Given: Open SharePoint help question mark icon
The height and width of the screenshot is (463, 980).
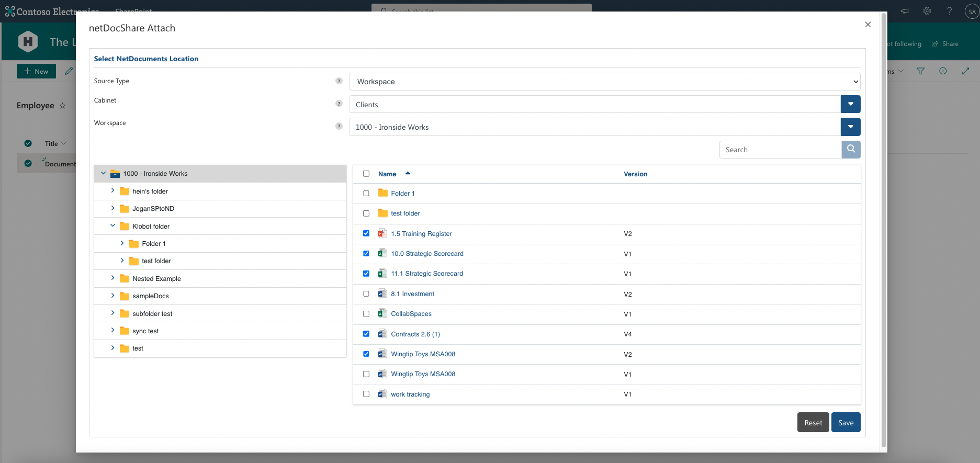Looking at the screenshot, I should [x=950, y=11].
